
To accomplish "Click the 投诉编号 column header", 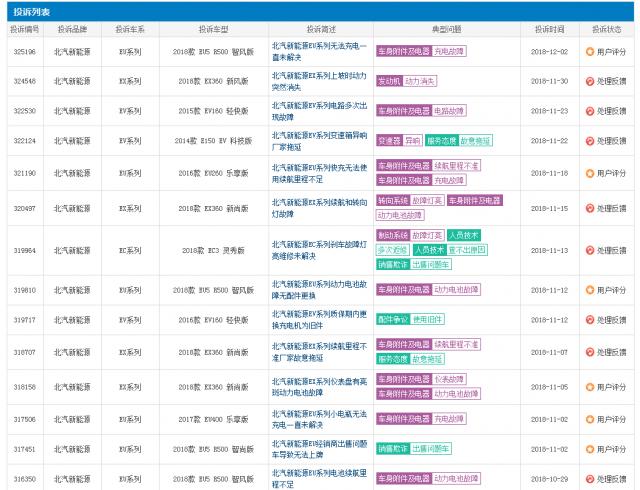I will [x=25, y=29].
